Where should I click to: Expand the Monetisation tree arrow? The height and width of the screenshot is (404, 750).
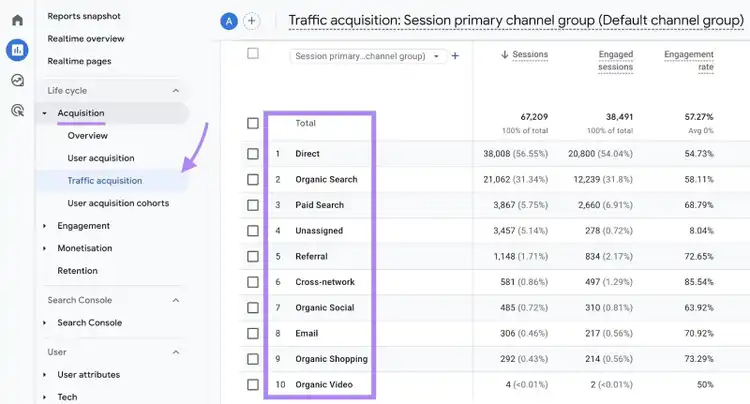click(44, 248)
